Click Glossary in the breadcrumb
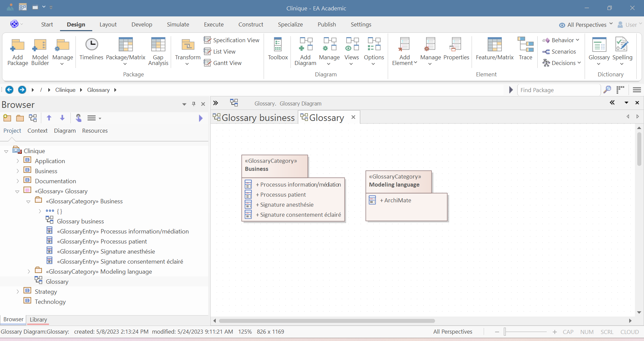 (98, 90)
